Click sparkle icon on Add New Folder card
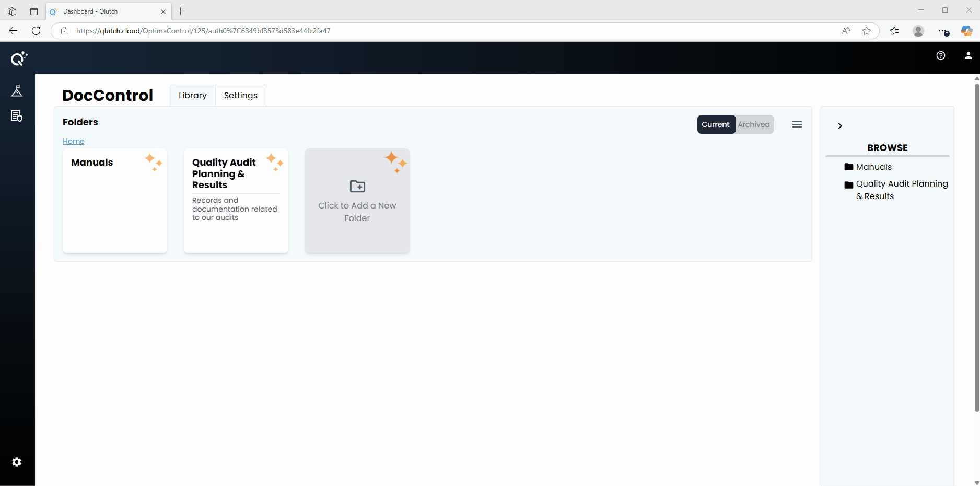Viewport: 980px width, 486px height. pyautogui.click(x=395, y=162)
